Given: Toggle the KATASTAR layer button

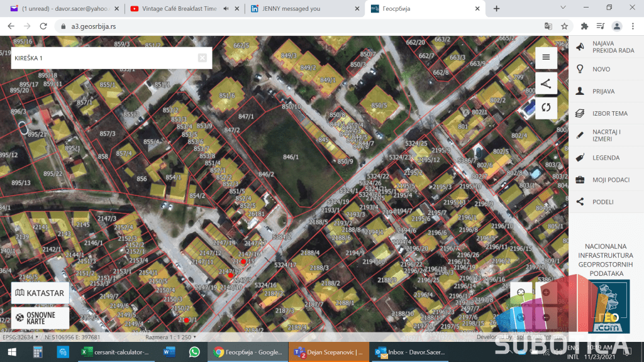Looking at the screenshot, I should coord(40,293).
